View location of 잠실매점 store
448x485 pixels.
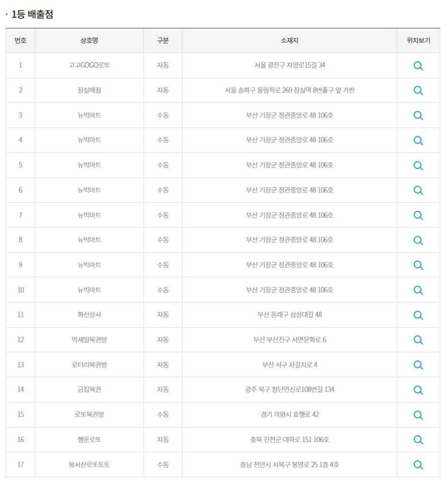(x=418, y=90)
